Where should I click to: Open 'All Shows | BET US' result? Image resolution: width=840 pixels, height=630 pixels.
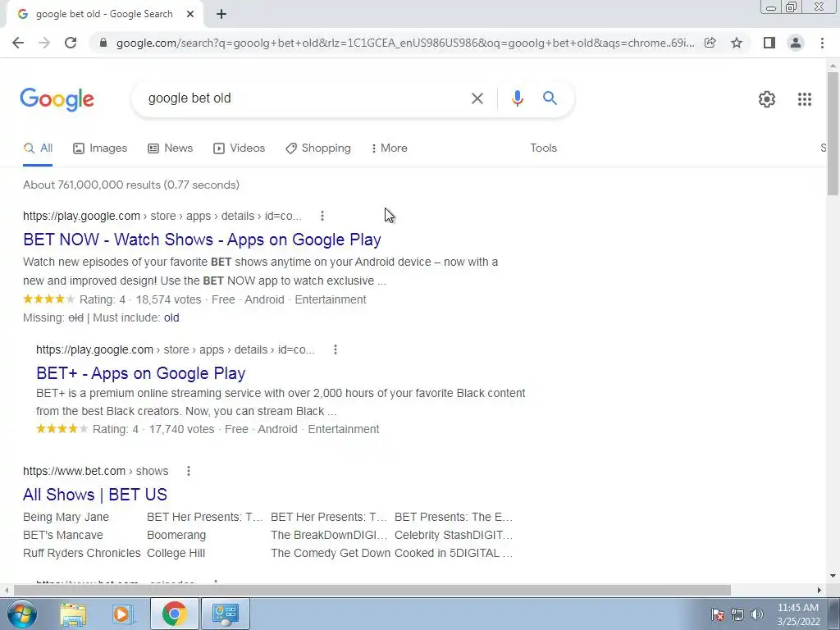95,495
